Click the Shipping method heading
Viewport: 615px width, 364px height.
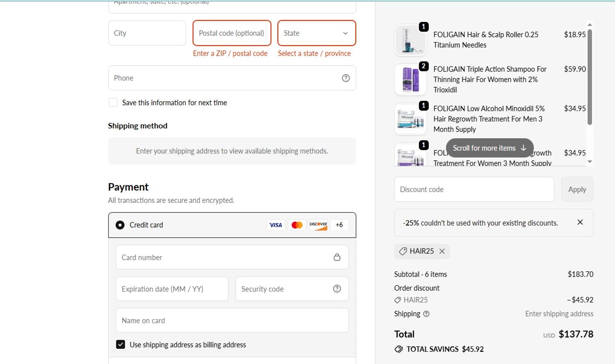[138, 126]
